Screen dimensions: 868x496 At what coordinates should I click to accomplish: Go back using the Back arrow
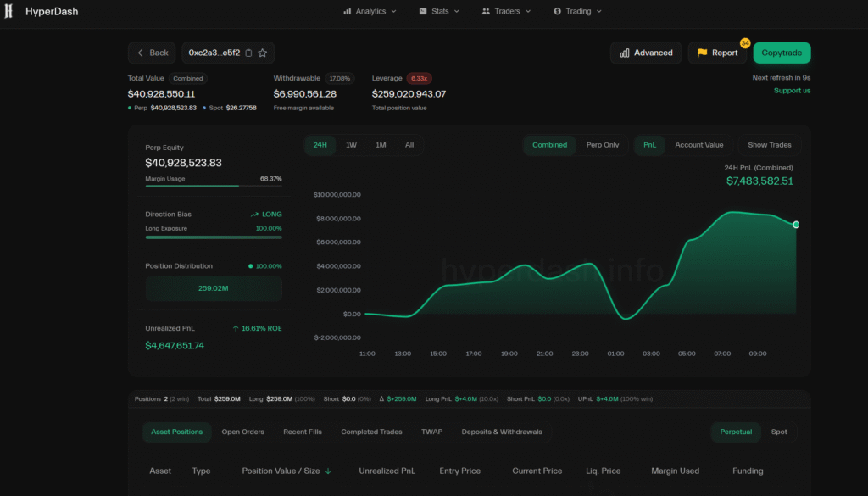pyautogui.click(x=141, y=53)
